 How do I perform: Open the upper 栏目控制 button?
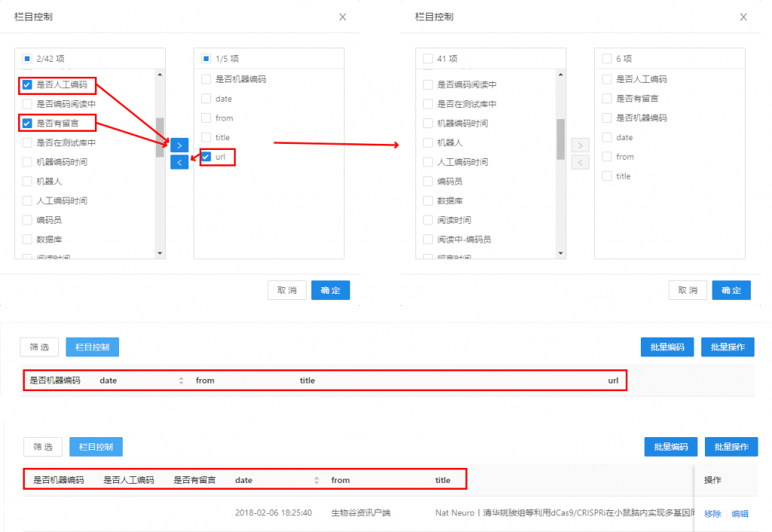tap(92, 347)
